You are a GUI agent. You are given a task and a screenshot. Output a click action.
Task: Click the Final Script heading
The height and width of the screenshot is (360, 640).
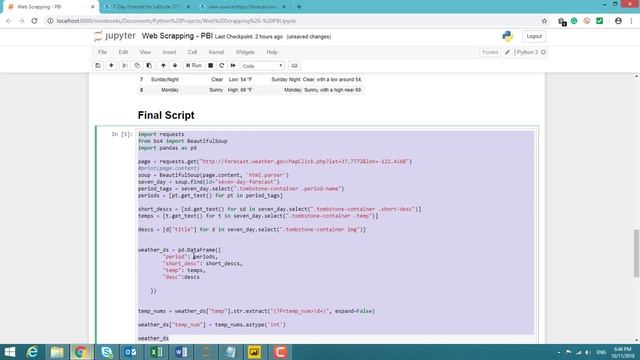166,115
